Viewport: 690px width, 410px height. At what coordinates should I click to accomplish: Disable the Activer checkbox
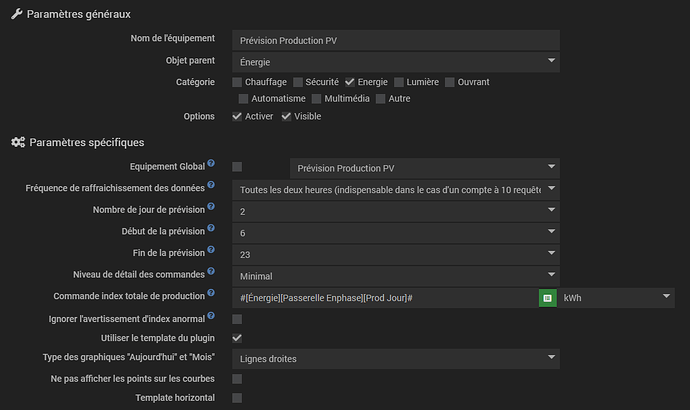(x=237, y=117)
